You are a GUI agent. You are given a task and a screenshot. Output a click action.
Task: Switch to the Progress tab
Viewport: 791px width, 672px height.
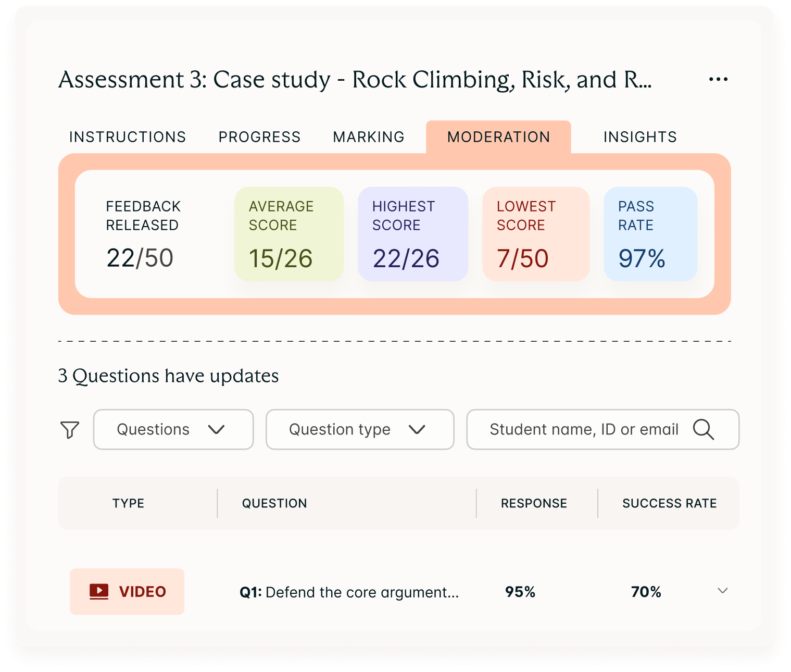coord(259,137)
